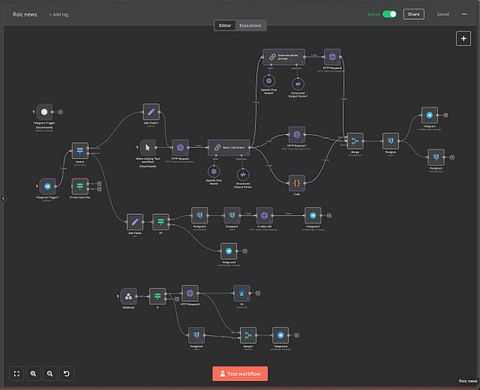This screenshot has height=390, width=480.
Task: Click the Share button
Action: tap(414, 14)
